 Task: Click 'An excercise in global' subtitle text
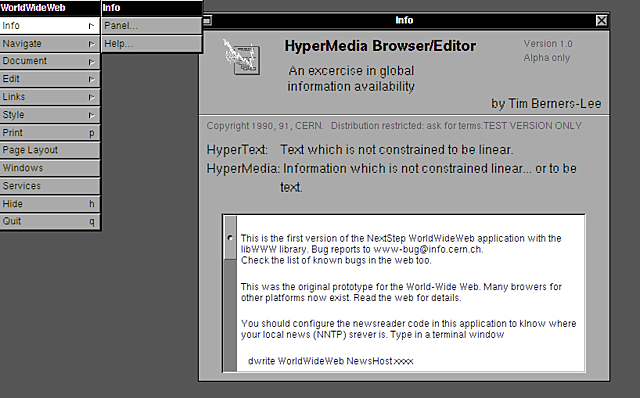click(351, 71)
